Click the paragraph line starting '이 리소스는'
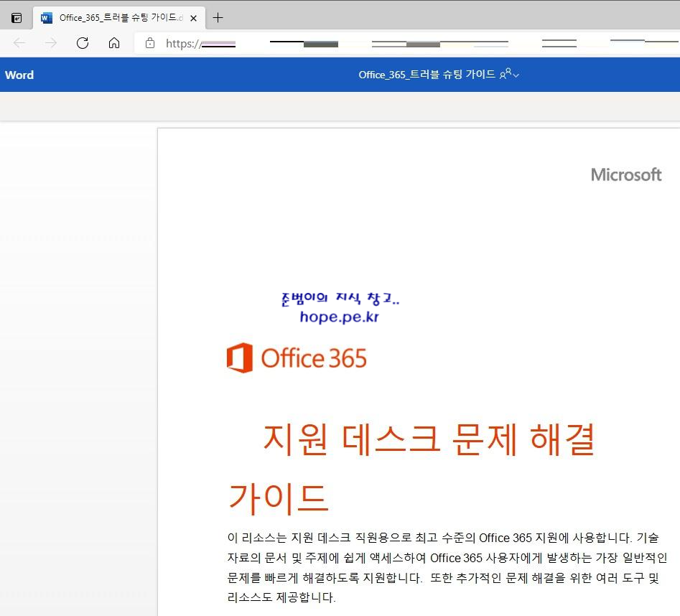 pos(443,538)
